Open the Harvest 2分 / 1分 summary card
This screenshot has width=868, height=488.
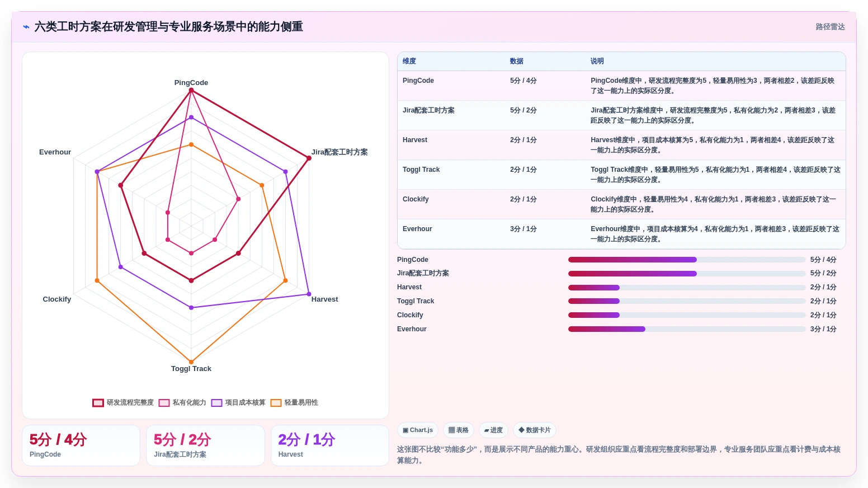click(x=330, y=445)
